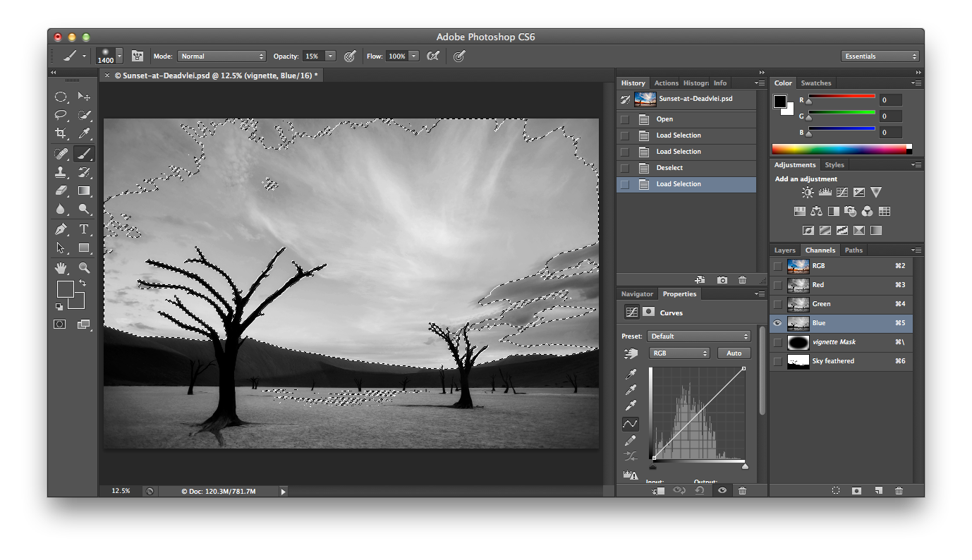
Task: Select the Lasso tool
Action: tap(61, 115)
